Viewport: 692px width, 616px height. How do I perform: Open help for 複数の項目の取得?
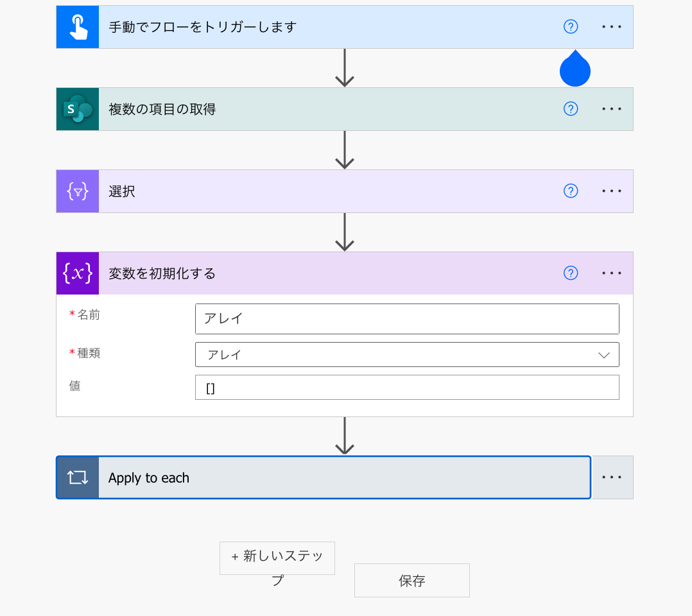click(x=570, y=108)
